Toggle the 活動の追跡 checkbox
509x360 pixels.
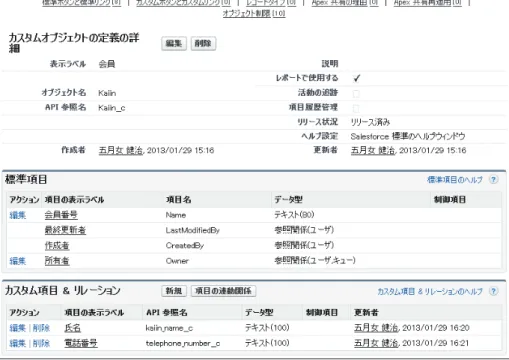356,93
